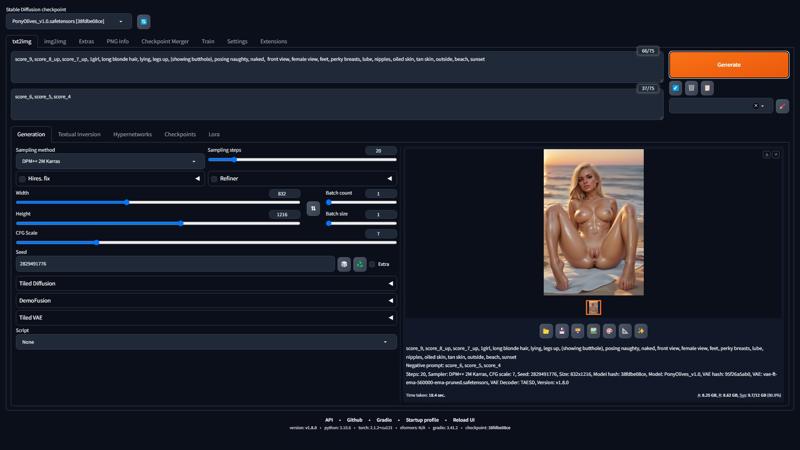Click into the Seed input field
The height and width of the screenshot is (450, 800).
click(x=175, y=264)
